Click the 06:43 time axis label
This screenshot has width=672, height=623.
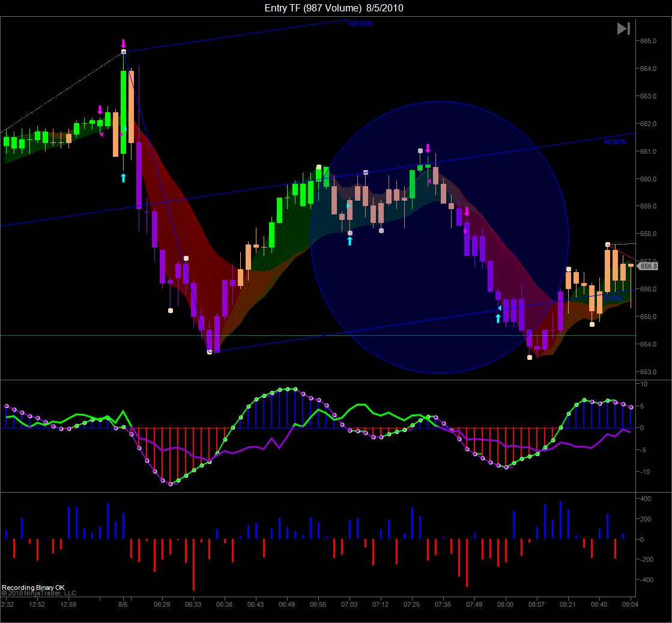255,604
